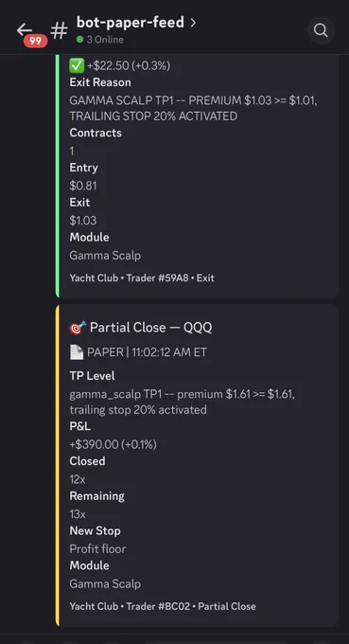Screen dimensions: 349x644
Task: Open the search magnifier icon
Action: coord(321,30)
